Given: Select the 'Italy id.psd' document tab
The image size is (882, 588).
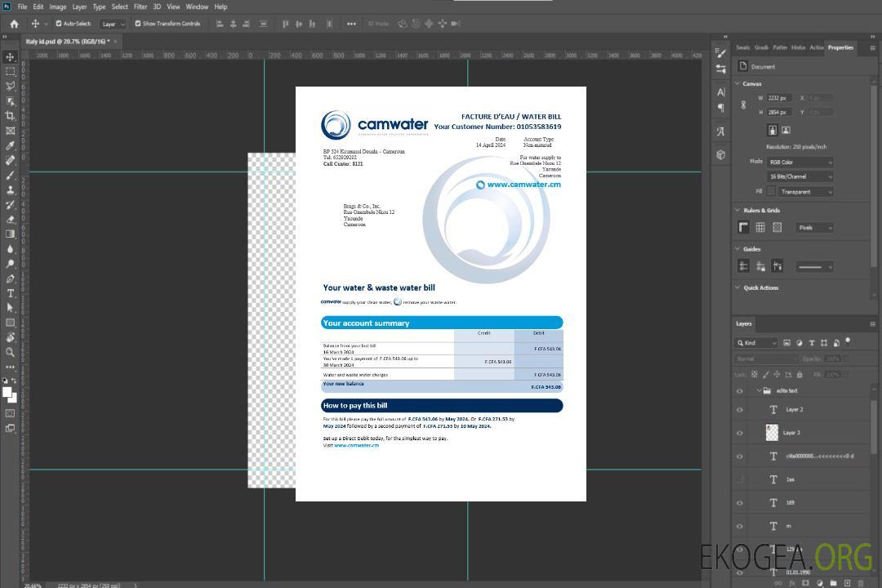Looking at the screenshot, I should [x=68, y=42].
